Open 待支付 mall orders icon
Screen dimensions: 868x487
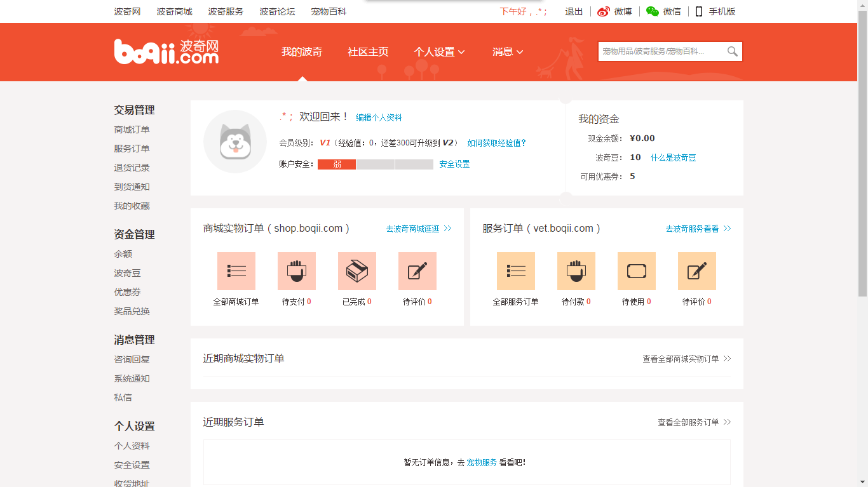[x=297, y=271]
